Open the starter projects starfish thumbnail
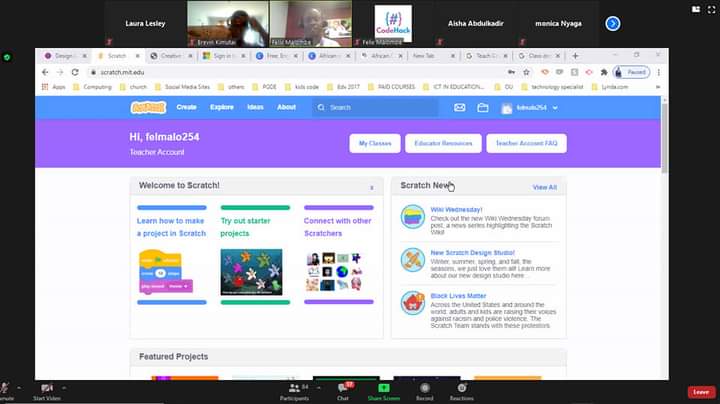720x404 pixels. 251,272
